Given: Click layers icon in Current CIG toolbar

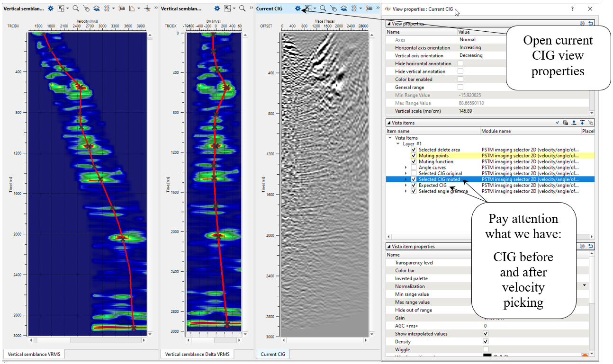Looking at the screenshot, I should click(343, 9).
